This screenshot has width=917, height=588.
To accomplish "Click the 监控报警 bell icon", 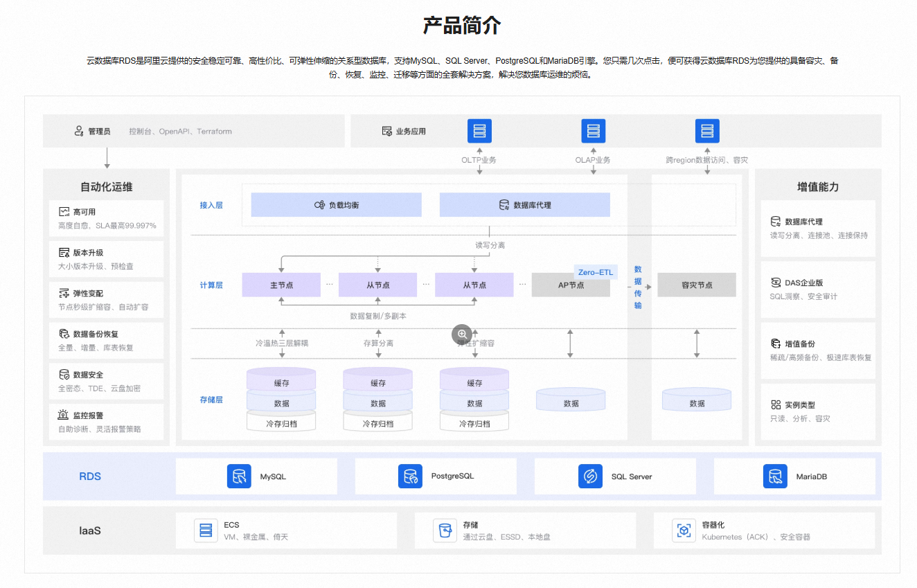I will point(64,416).
